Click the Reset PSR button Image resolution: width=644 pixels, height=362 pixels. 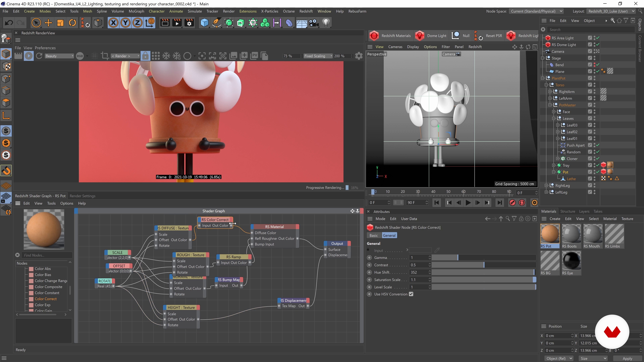pos(488,36)
